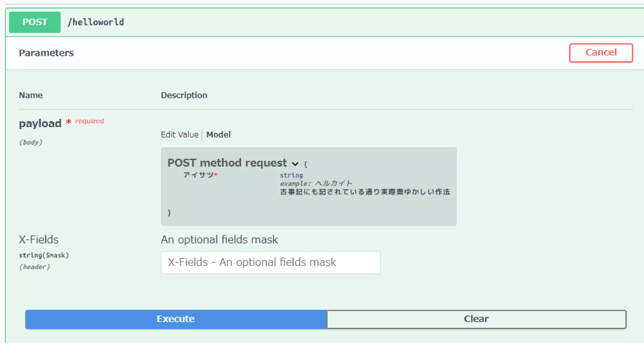Click the Description column header
This screenshot has height=362, width=644.
(x=184, y=95)
